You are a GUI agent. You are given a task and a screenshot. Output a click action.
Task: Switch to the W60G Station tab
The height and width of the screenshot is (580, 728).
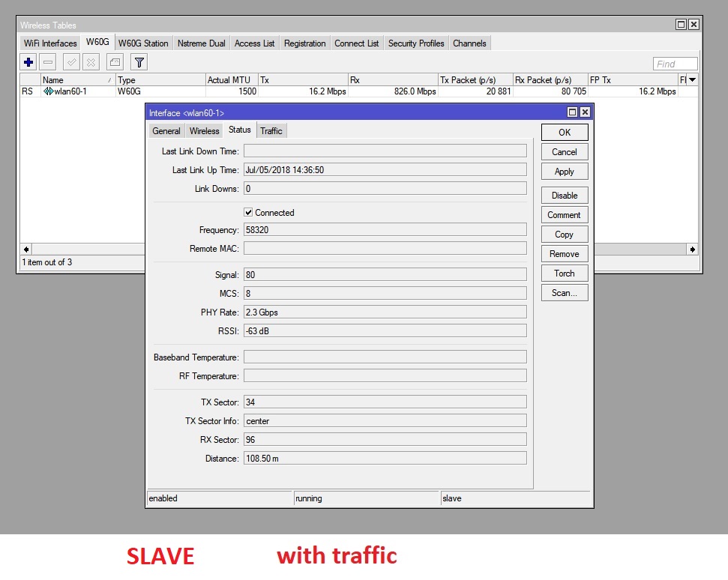(143, 43)
